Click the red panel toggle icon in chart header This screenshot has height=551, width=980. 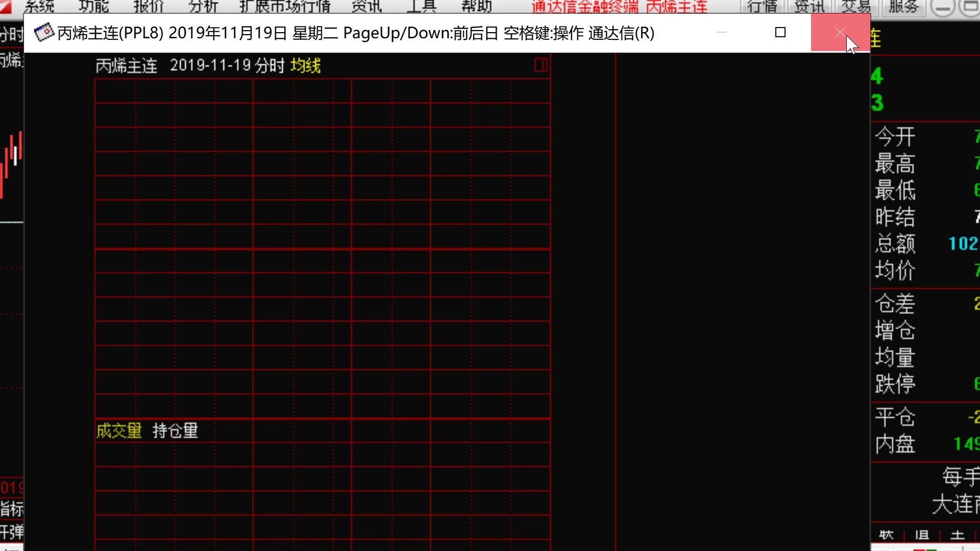click(x=541, y=65)
